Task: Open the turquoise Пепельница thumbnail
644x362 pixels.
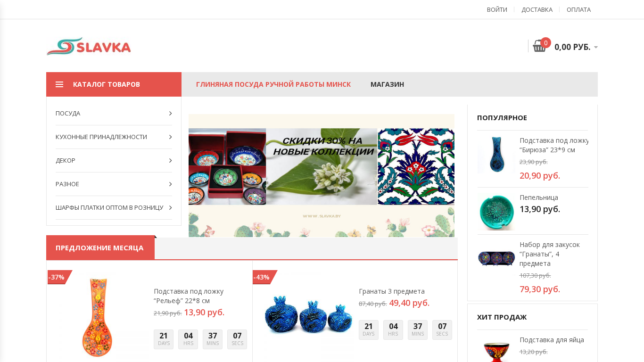Action: click(x=496, y=211)
